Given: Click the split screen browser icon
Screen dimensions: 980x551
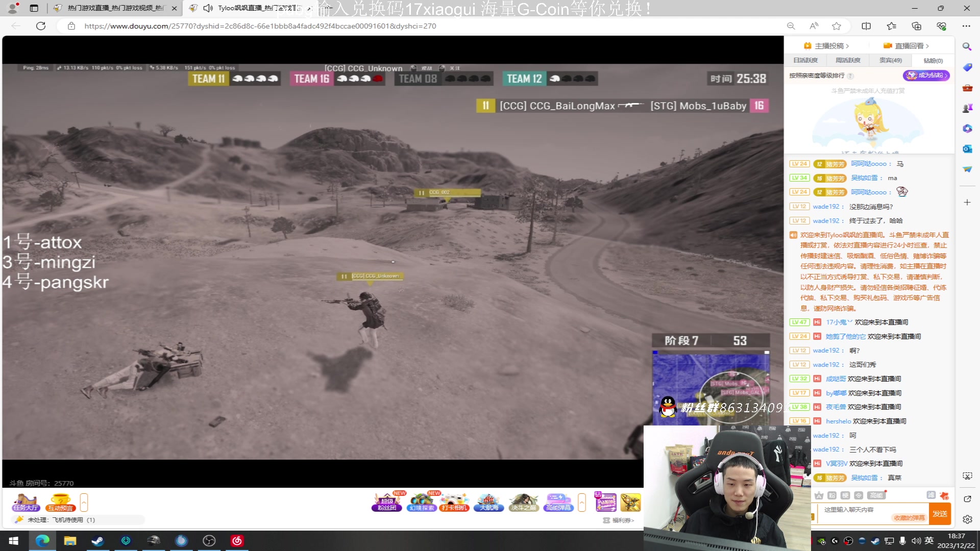Looking at the screenshot, I should [866, 26].
